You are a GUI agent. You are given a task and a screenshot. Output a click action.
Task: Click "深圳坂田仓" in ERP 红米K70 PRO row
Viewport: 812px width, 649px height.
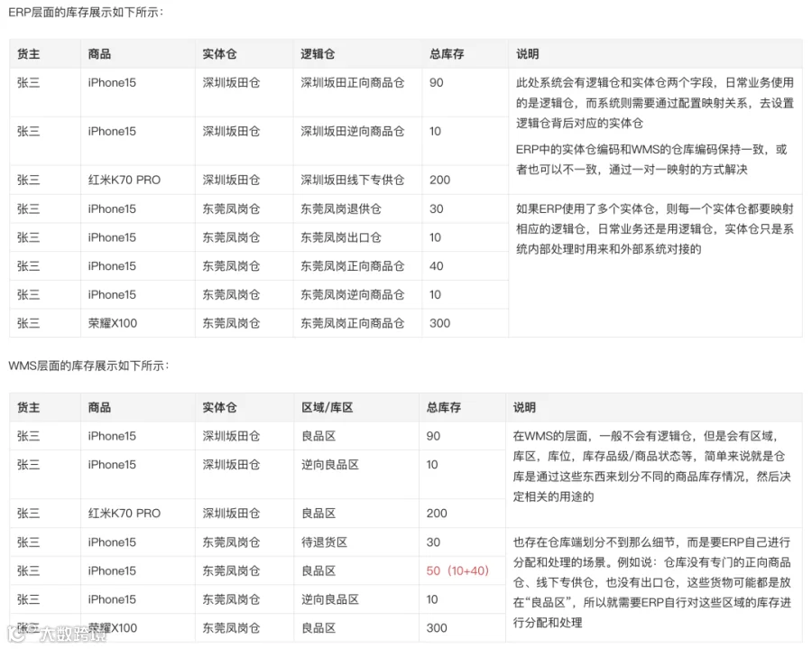pyautogui.click(x=231, y=181)
